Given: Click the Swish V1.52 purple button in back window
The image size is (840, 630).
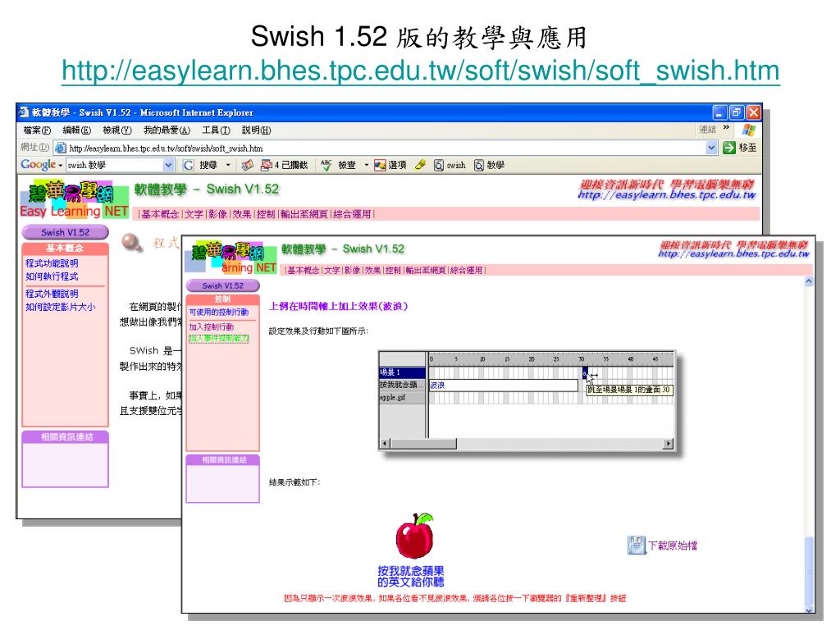Looking at the screenshot, I should point(66,232).
